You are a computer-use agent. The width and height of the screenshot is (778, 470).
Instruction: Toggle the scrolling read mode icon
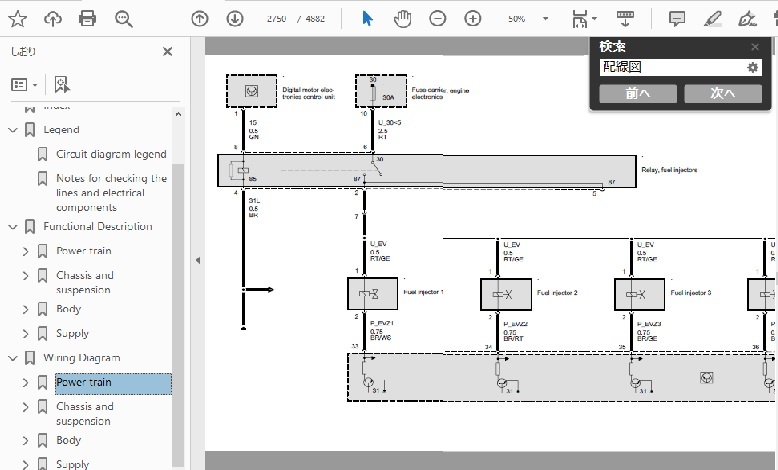pos(625,19)
